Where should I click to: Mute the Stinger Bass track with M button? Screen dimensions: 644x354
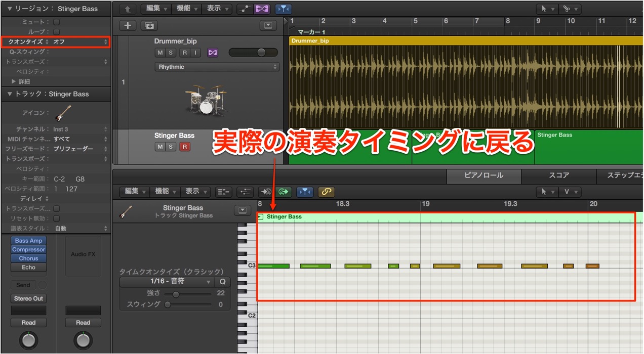pyautogui.click(x=160, y=147)
